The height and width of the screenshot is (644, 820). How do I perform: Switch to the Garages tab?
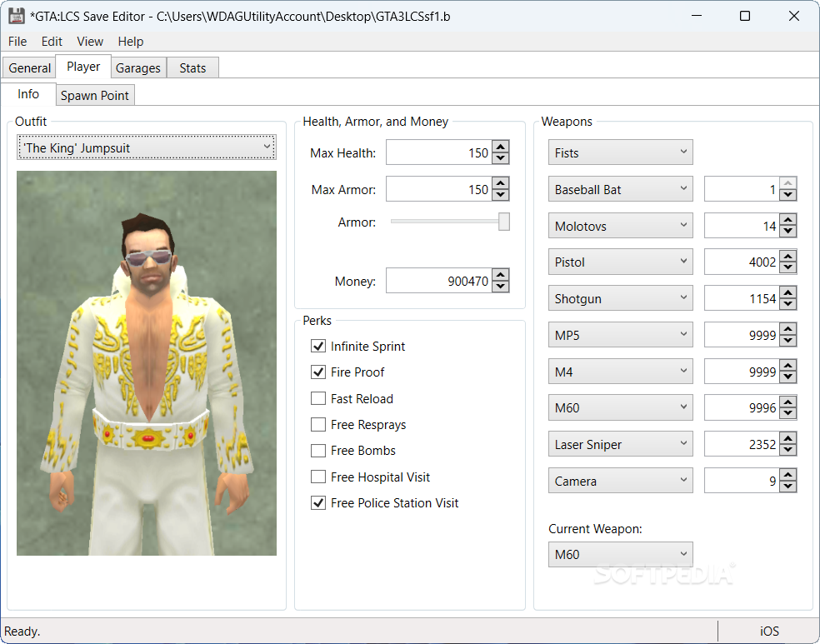coord(138,68)
